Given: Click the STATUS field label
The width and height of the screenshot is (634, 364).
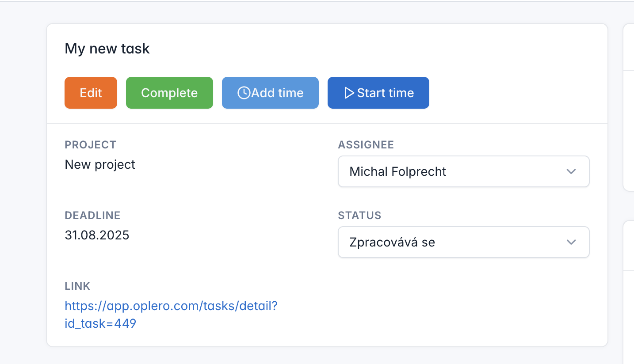Looking at the screenshot, I should [x=359, y=215].
